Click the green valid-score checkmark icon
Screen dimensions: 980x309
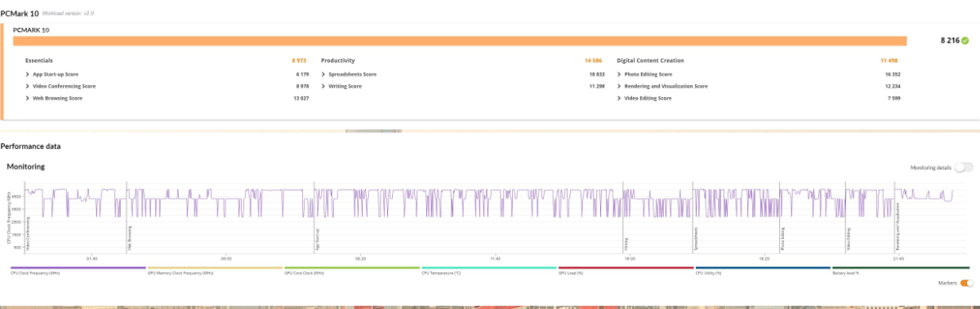click(964, 40)
